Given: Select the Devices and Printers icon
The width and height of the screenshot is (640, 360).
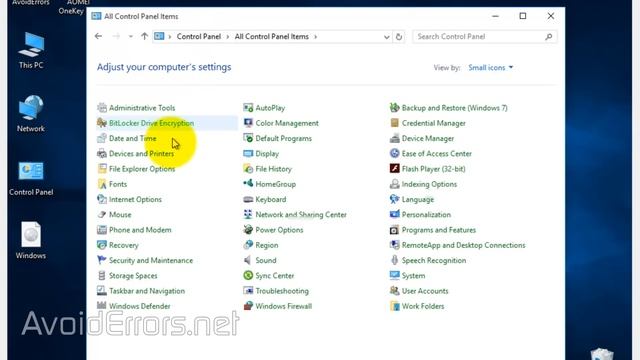Looking at the screenshot, I should pyautogui.click(x=102, y=153).
